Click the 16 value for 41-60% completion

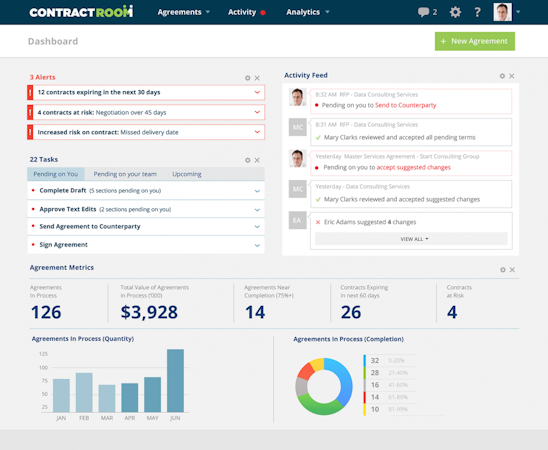click(375, 385)
